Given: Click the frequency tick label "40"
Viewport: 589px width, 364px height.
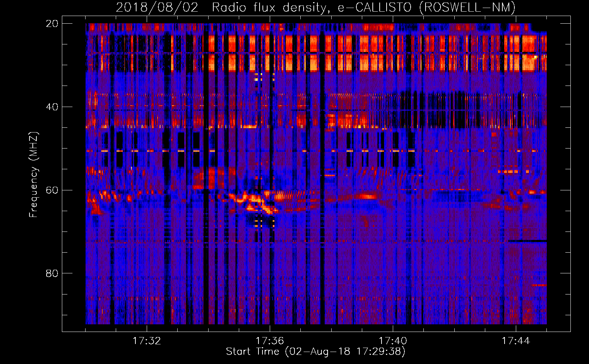Looking at the screenshot, I should (52, 107).
